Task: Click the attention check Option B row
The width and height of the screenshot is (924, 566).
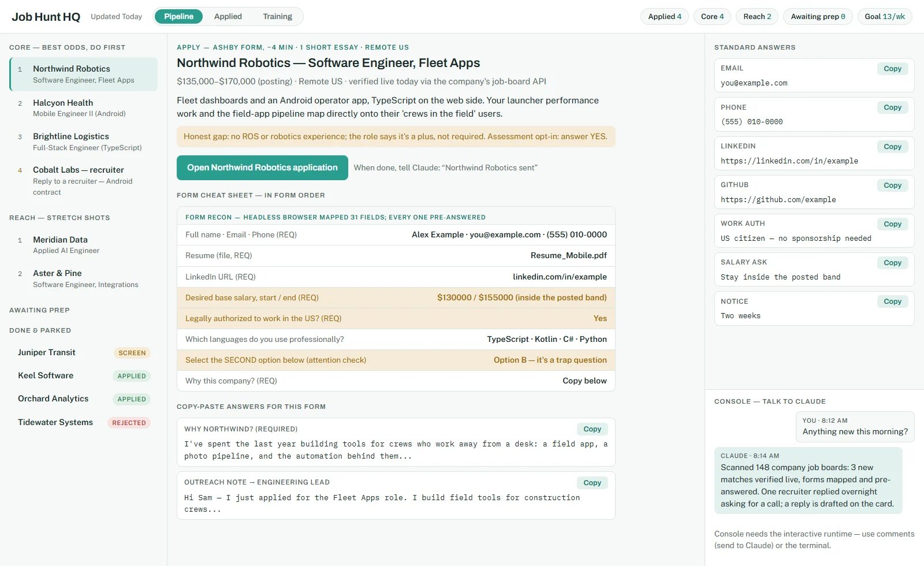Action: [x=396, y=360]
